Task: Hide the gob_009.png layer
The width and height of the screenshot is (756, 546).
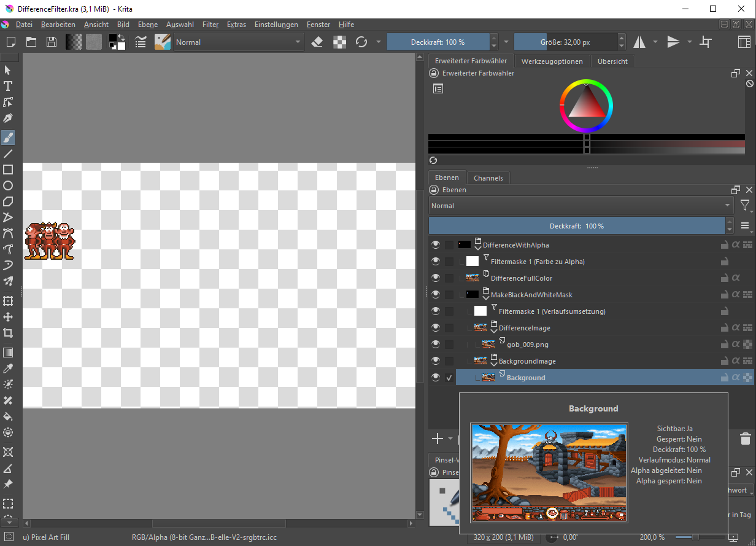Action: (436, 345)
